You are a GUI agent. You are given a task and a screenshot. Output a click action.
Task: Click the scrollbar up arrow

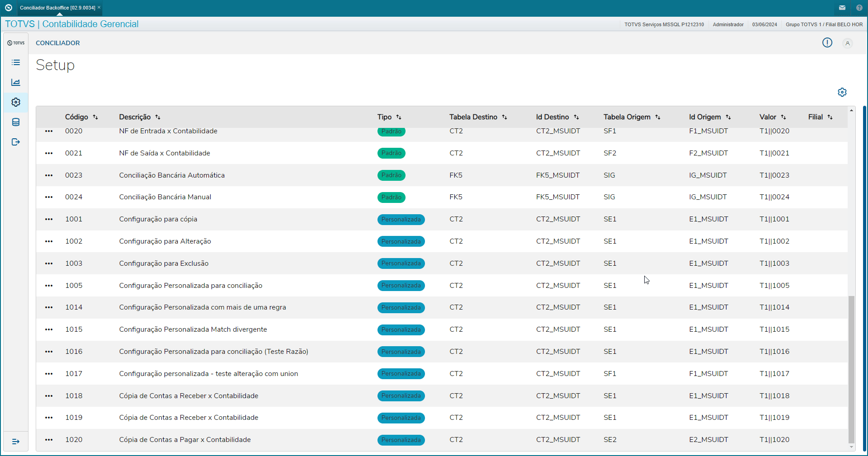tap(851, 110)
